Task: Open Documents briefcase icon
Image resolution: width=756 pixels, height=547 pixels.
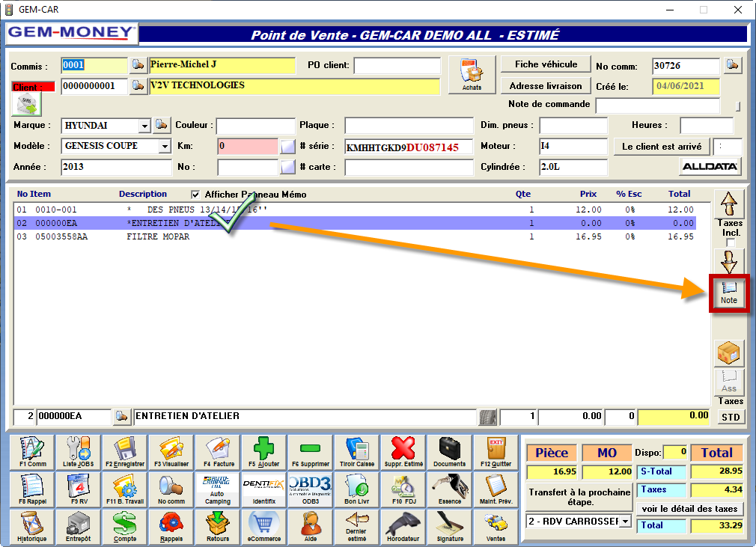Action: 449,452
